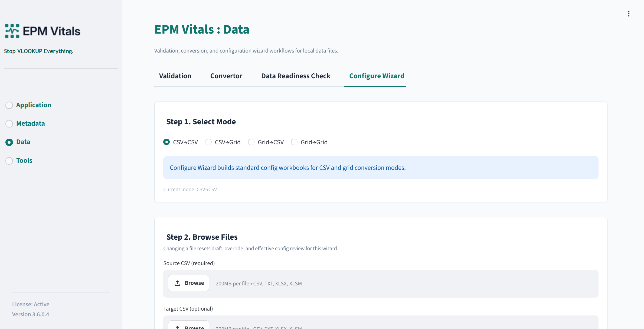Open the three-dot options menu
The height and width of the screenshot is (329, 644).
click(x=629, y=14)
